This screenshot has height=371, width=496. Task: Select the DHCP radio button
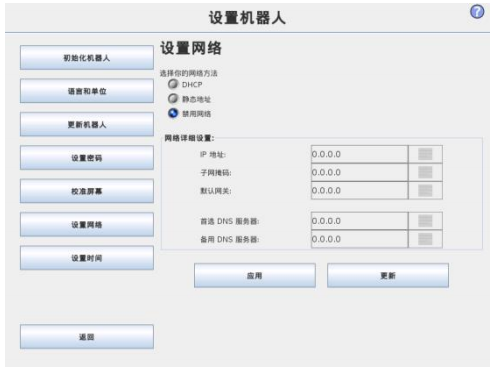173,84
